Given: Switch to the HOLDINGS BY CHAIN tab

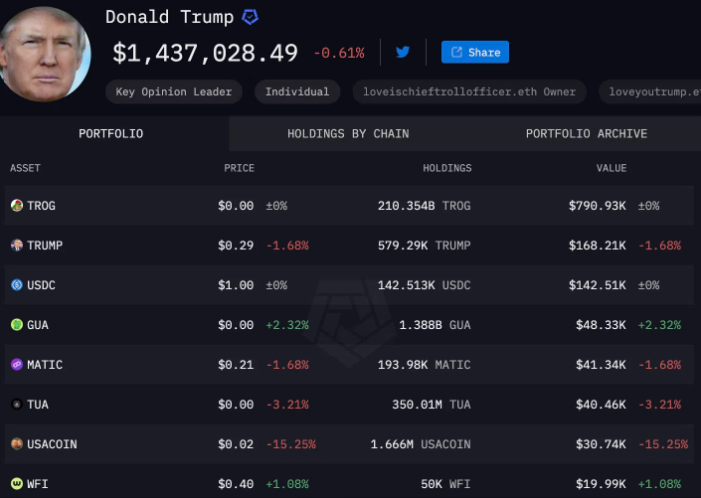Looking at the screenshot, I should pos(348,134).
